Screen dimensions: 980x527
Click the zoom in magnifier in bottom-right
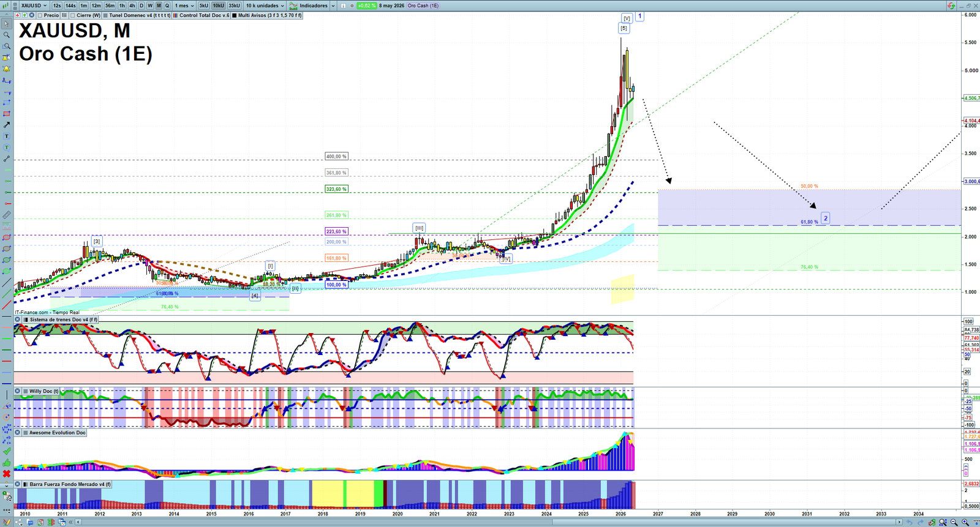click(965, 522)
